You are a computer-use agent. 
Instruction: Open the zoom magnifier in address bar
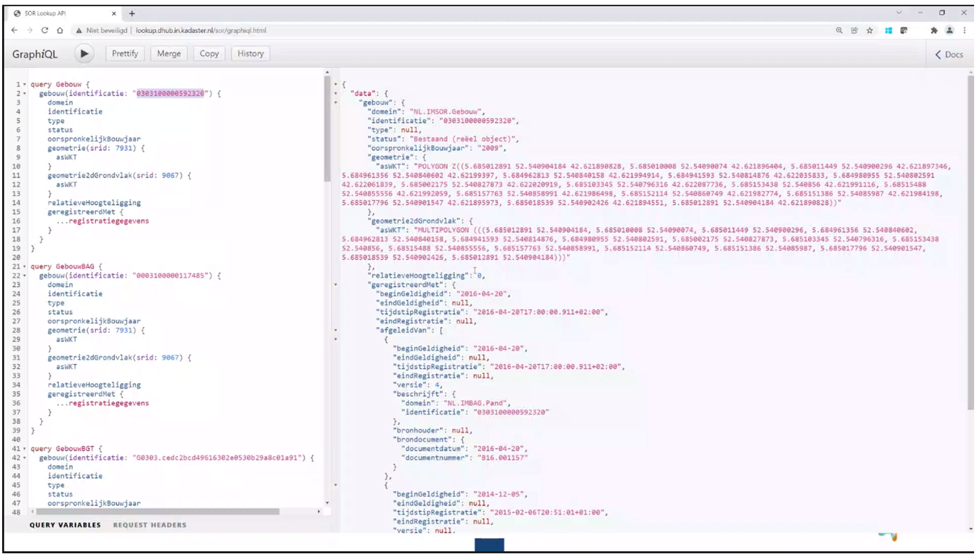point(839,30)
